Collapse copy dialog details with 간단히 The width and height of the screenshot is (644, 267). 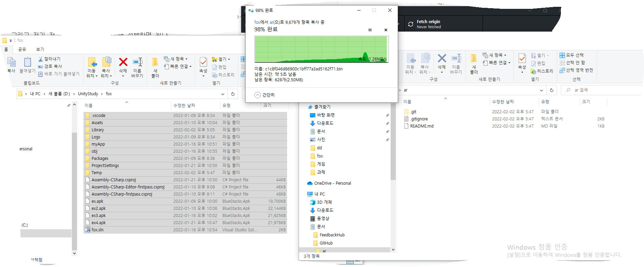[x=265, y=95]
